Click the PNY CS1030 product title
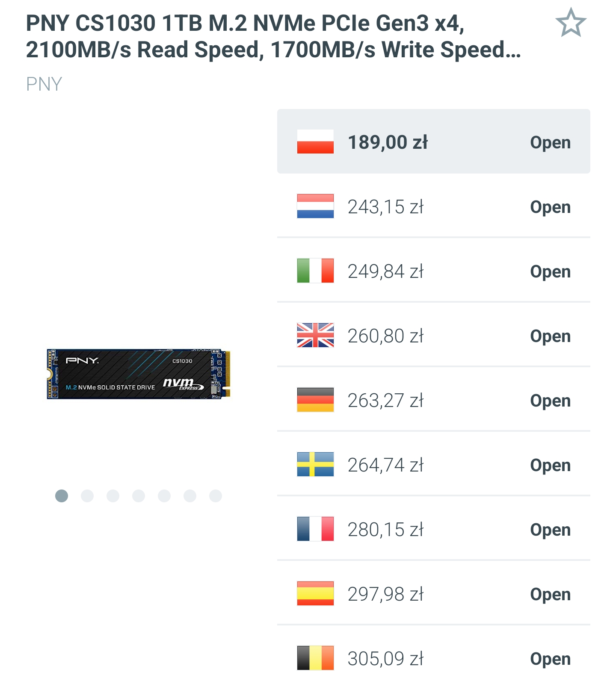The height and width of the screenshot is (687, 616). [274, 36]
